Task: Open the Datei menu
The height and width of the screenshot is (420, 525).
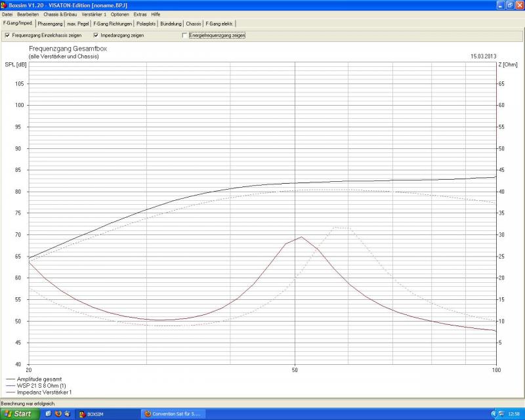Action: tap(7, 14)
